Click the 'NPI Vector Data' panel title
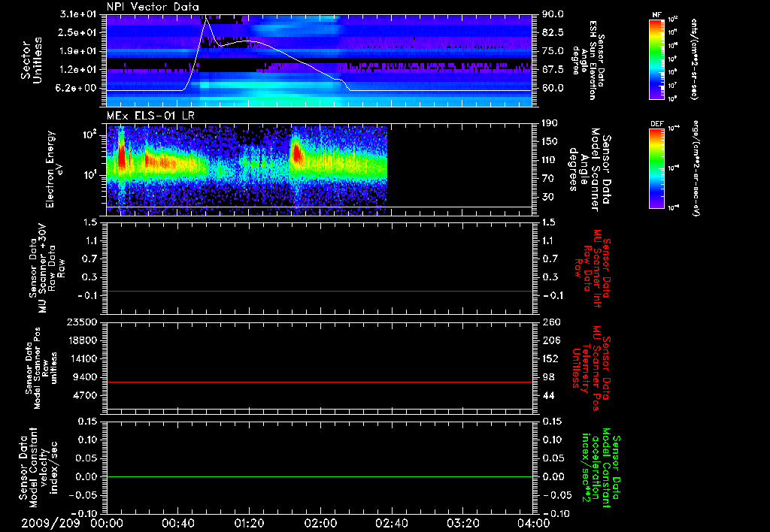This screenshot has height=532, width=770. [153, 7]
